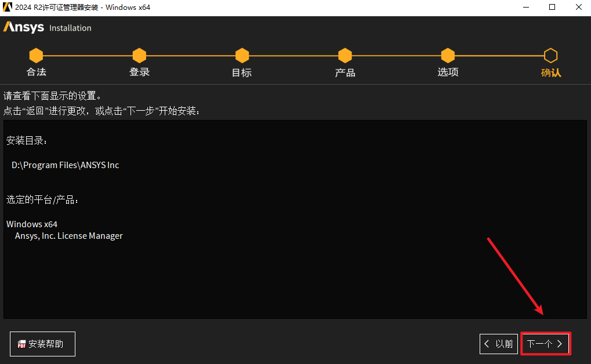Click the 登录 step label

click(x=139, y=72)
